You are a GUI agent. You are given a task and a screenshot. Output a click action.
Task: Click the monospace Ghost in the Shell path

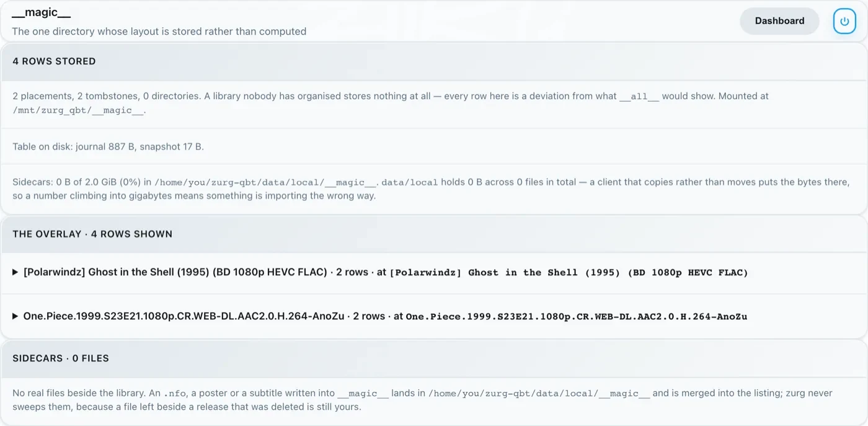click(569, 273)
